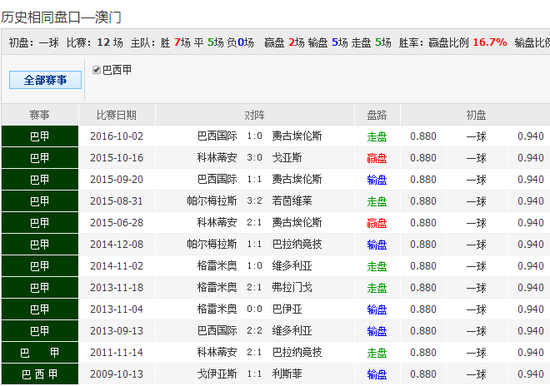Select the date 2014-11-02

click(x=116, y=266)
